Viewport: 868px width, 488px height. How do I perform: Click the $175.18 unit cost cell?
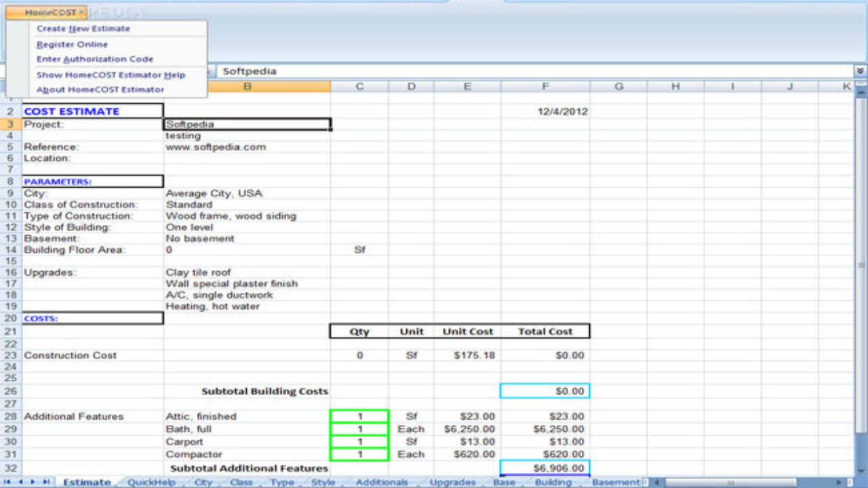tap(467, 355)
